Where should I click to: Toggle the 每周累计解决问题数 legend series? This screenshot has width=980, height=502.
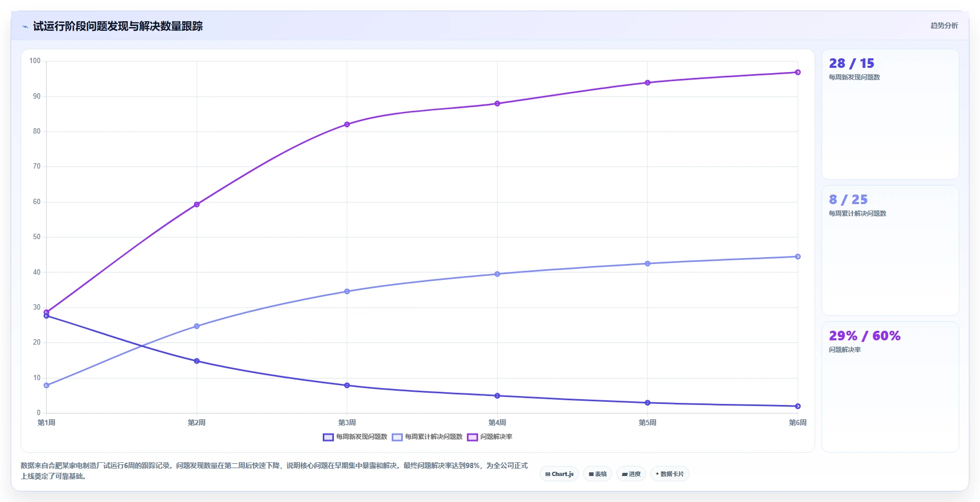pos(427,437)
